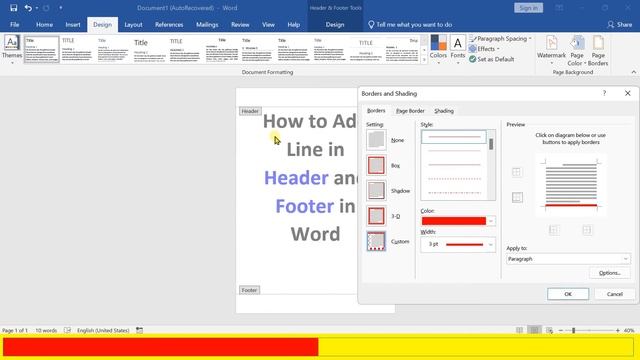The height and width of the screenshot is (360, 640).
Task: Select the None border setting icon
Action: [376, 140]
